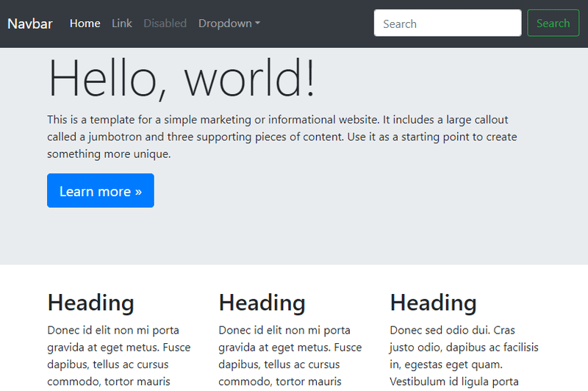Select the Hello, world! headline
Screen dimensions: 588x391
(x=182, y=79)
